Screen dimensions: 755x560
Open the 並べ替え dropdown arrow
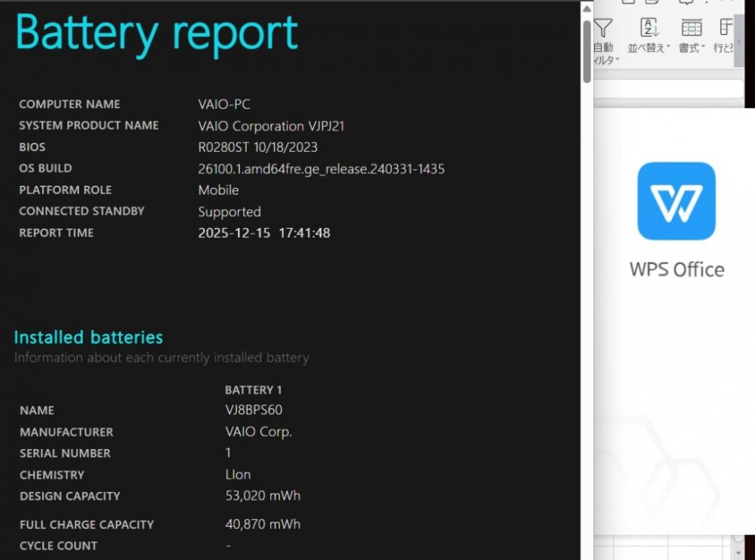pos(668,48)
